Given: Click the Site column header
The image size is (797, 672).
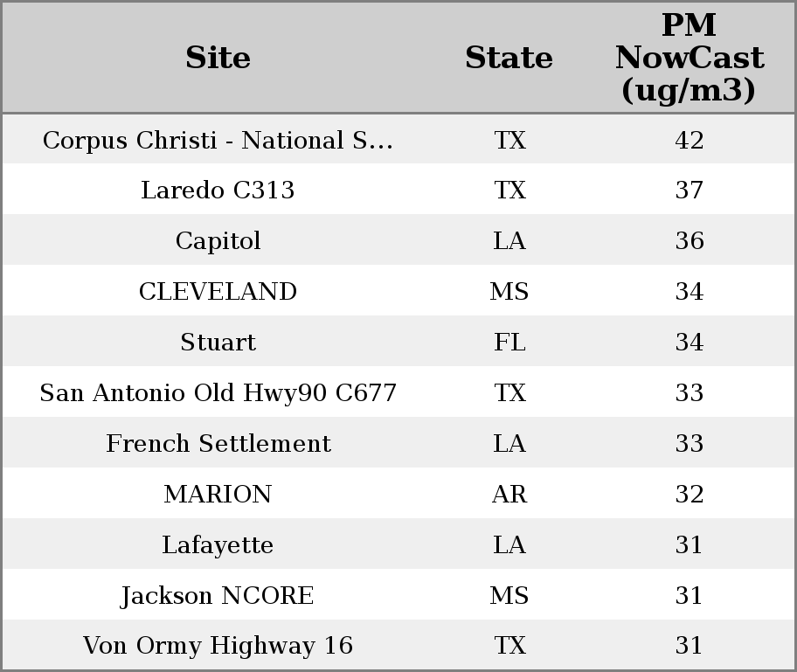Looking at the screenshot, I should [x=218, y=58].
